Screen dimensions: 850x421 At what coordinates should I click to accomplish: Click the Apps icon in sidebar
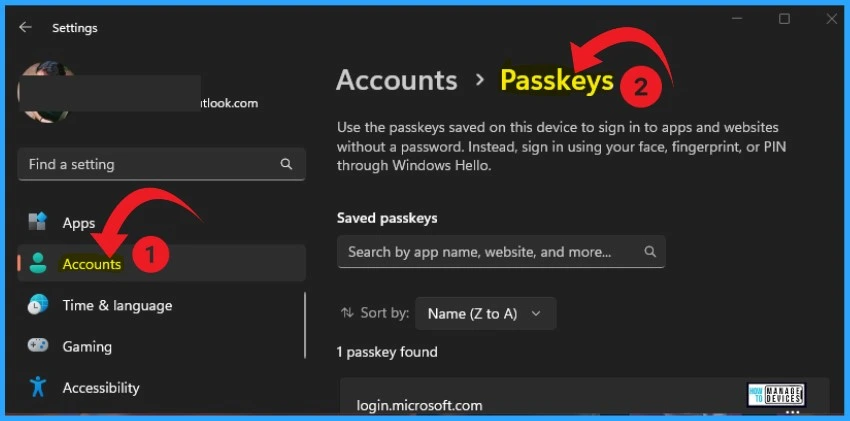click(x=38, y=222)
